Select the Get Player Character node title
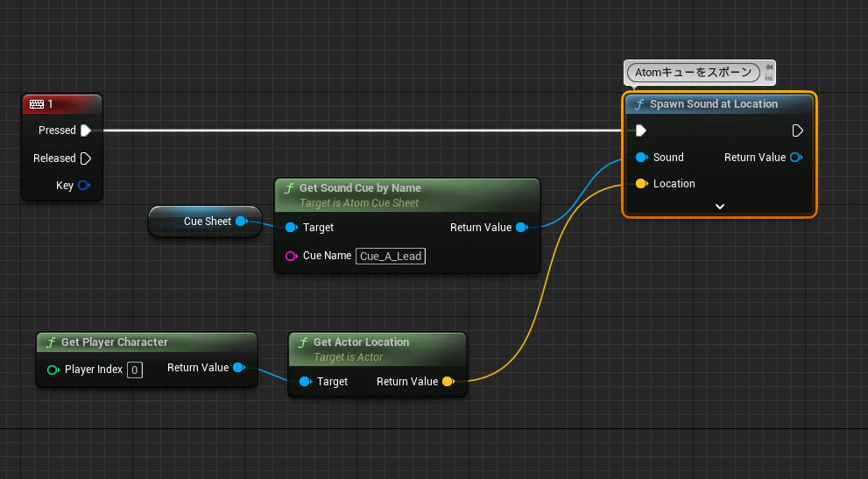The height and width of the screenshot is (479, 868). coord(114,342)
